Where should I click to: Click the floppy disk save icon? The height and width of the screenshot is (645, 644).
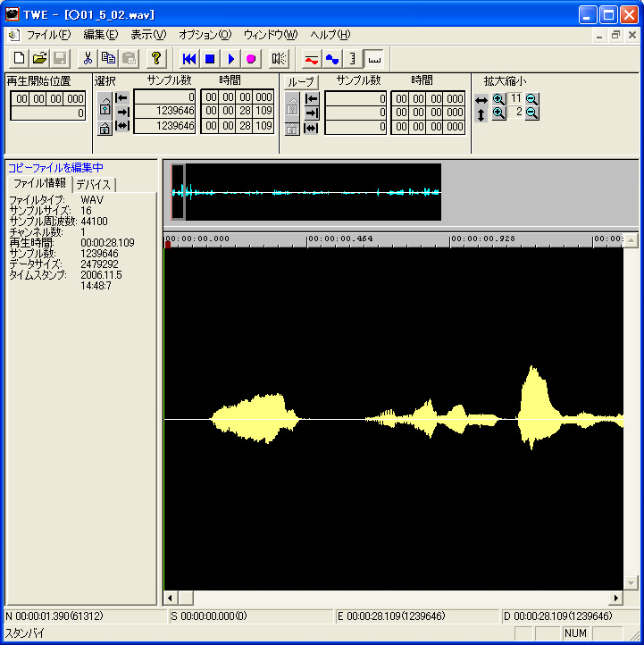(x=60, y=59)
